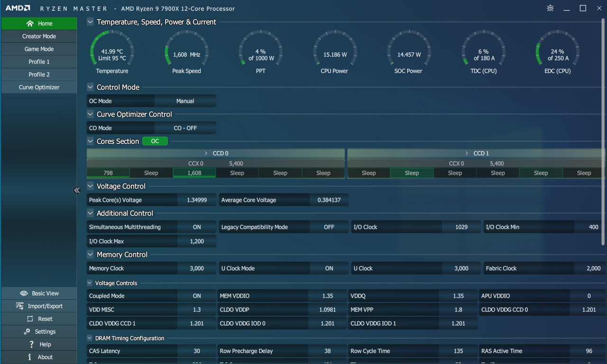The width and height of the screenshot is (607, 364).
Task: Edit Row Precharge Delay value 38
Action: coord(328,351)
